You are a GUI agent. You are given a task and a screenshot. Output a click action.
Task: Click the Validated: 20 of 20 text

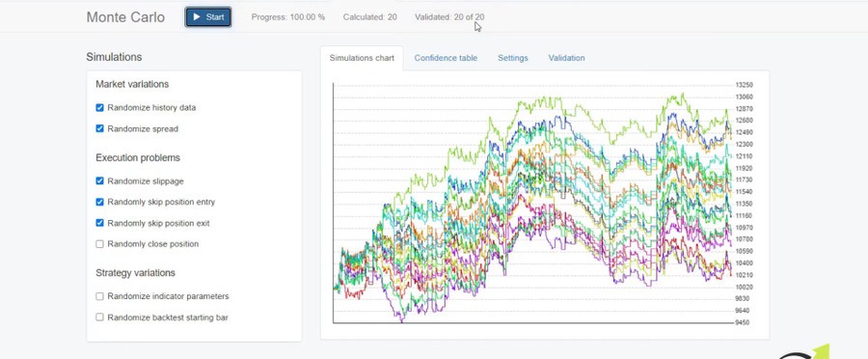(449, 17)
